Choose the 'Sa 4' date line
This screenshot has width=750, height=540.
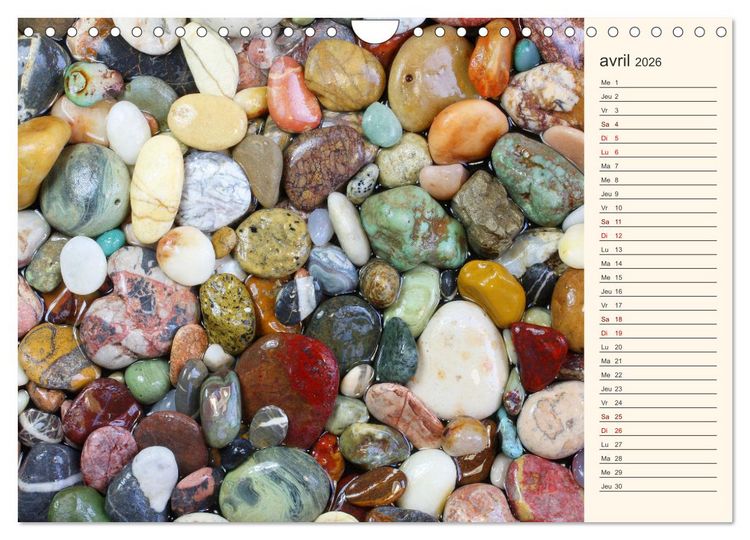pos(658,124)
